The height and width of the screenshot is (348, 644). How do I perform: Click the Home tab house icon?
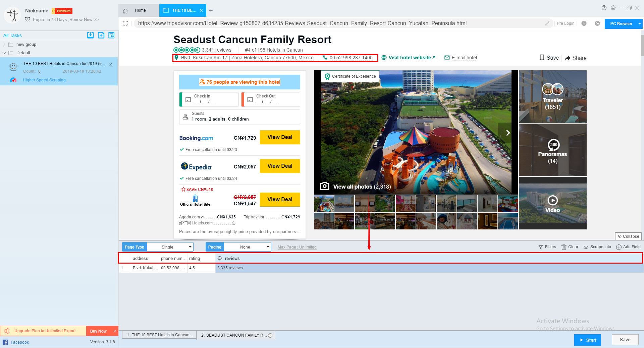[x=125, y=11]
